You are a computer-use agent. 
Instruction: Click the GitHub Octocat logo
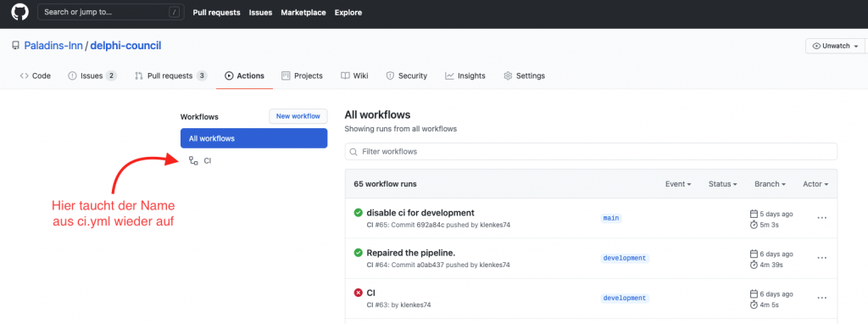click(20, 12)
